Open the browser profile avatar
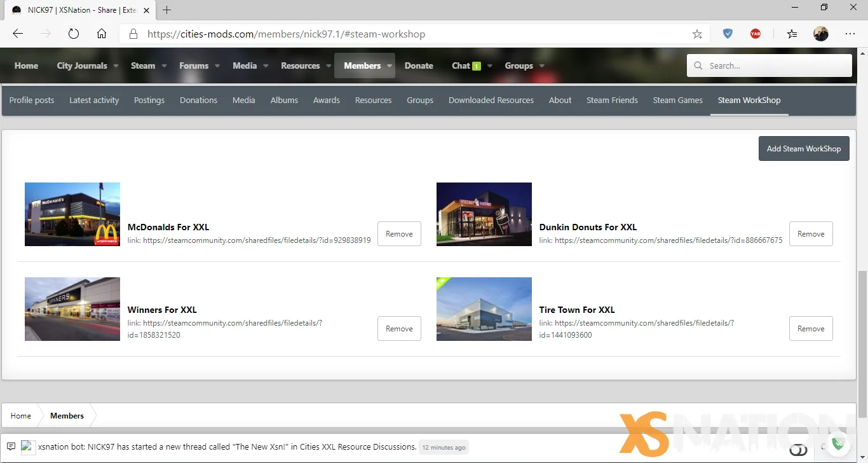This screenshot has height=463, width=868. point(821,34)
